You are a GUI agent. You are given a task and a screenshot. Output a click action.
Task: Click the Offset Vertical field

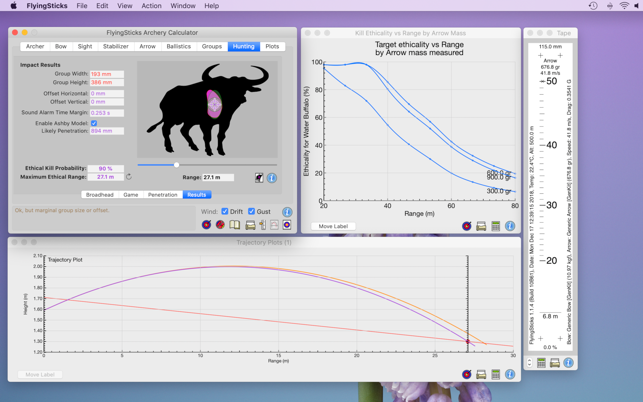pyautogui.click(x=107, y=102)
